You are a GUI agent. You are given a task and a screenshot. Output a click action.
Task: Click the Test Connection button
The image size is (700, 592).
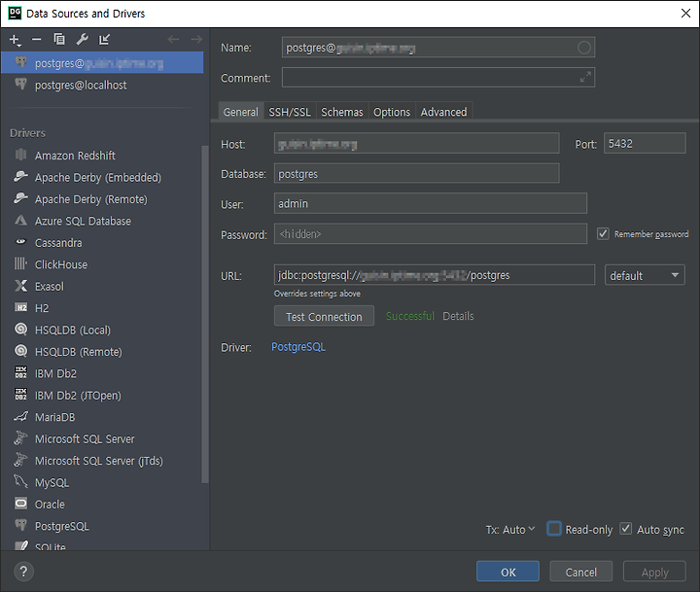pyautogui.click(x=324, y=316)
